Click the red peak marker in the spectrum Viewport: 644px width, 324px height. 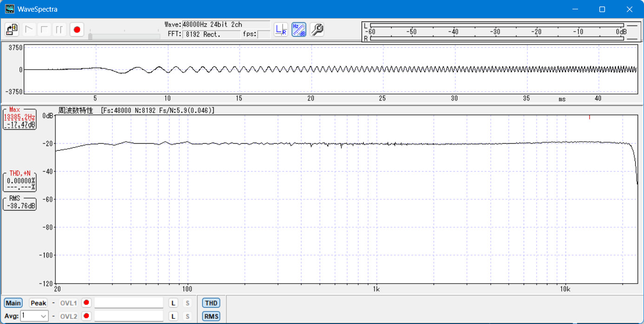(x=589, y=118)
